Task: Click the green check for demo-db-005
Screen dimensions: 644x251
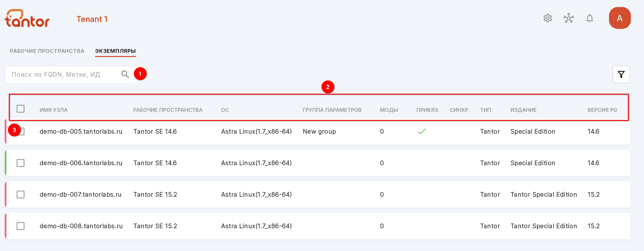Action: (421, 131)
